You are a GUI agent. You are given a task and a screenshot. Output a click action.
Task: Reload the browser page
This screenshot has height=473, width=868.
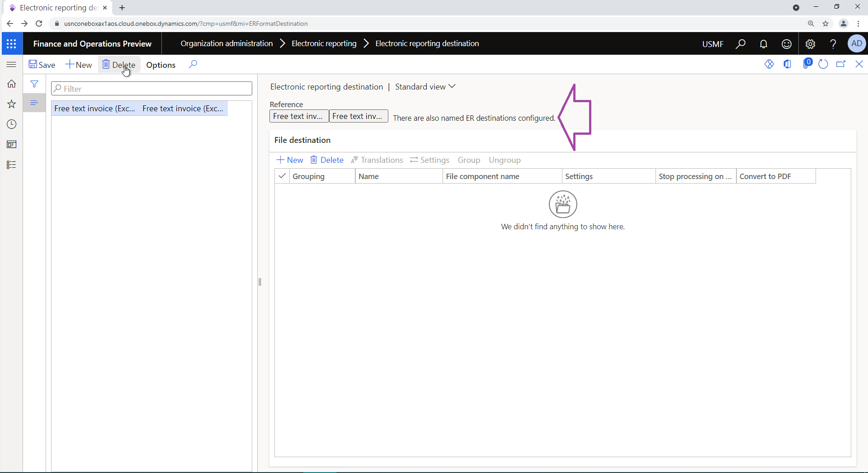coord(39,24)
